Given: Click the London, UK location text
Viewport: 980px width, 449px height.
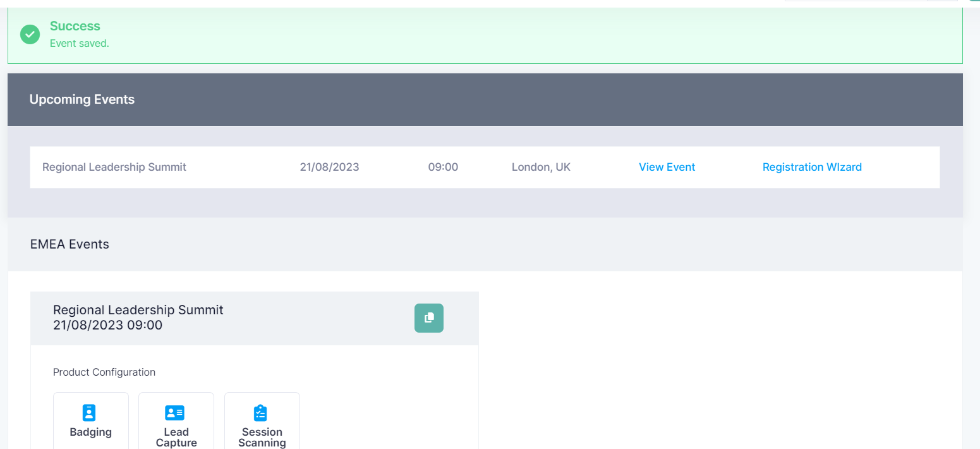Looking at the screenshot, I should [541, 167].
